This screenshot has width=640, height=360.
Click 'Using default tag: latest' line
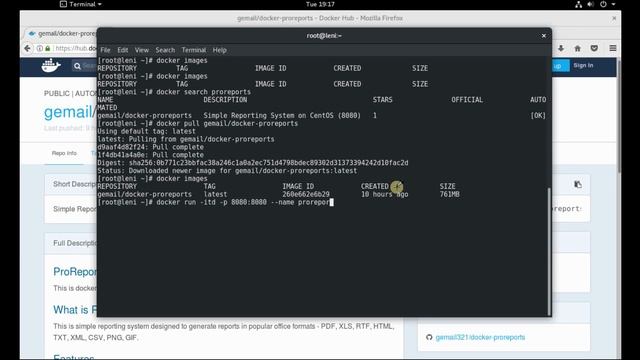147,131
